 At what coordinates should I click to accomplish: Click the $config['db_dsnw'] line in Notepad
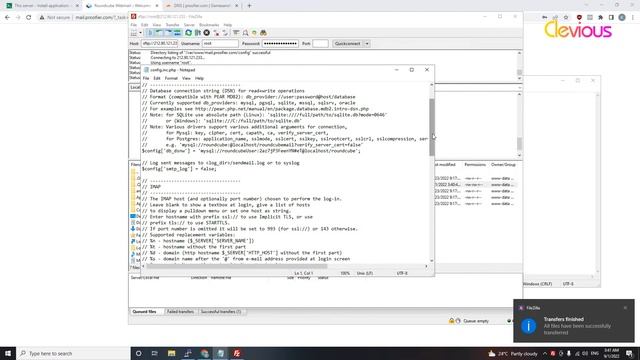251,151
